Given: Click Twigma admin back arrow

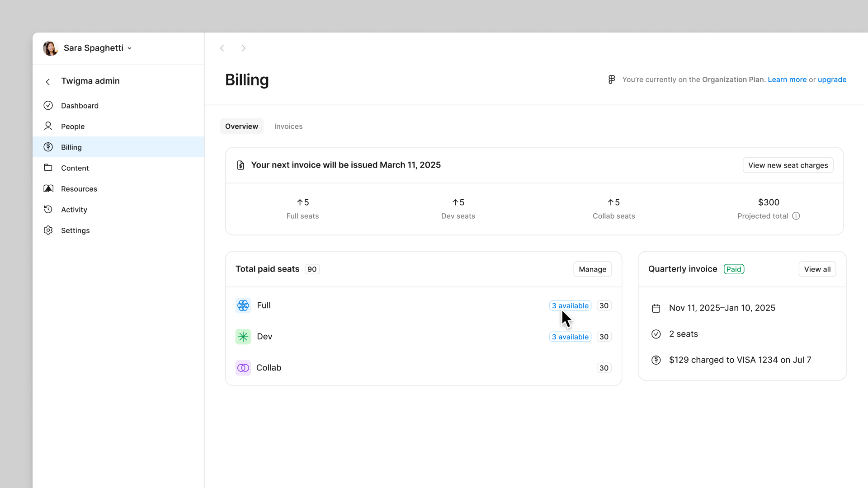Looking at the screenshot, I should click(x=47, y=81).
